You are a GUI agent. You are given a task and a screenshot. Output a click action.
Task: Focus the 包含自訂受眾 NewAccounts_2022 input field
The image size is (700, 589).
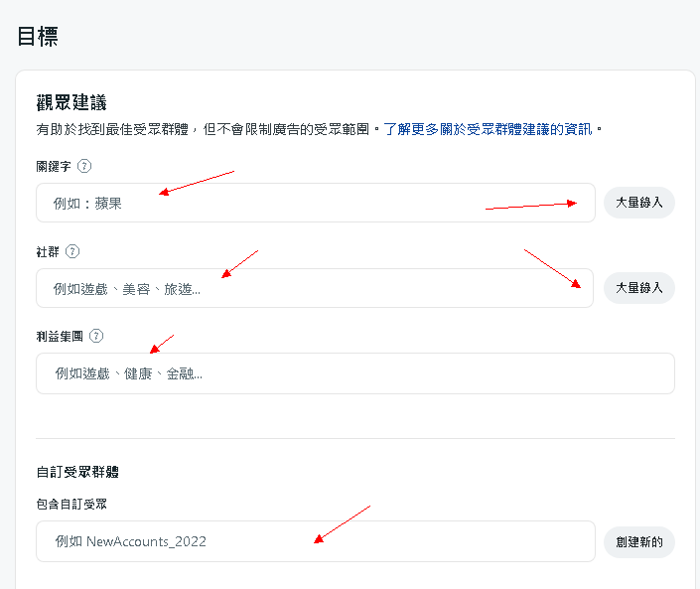(x=315, y=541)
